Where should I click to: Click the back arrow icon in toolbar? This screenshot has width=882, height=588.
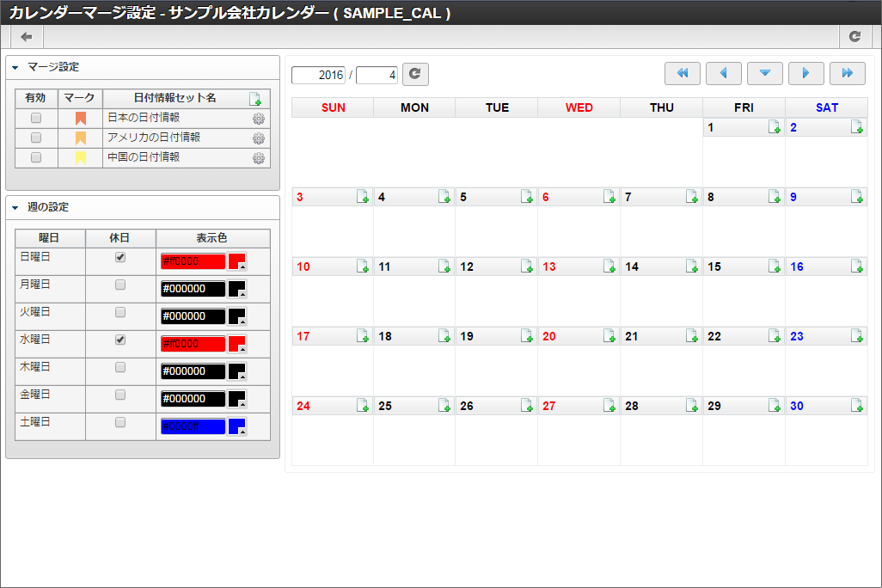coord(27,37)
